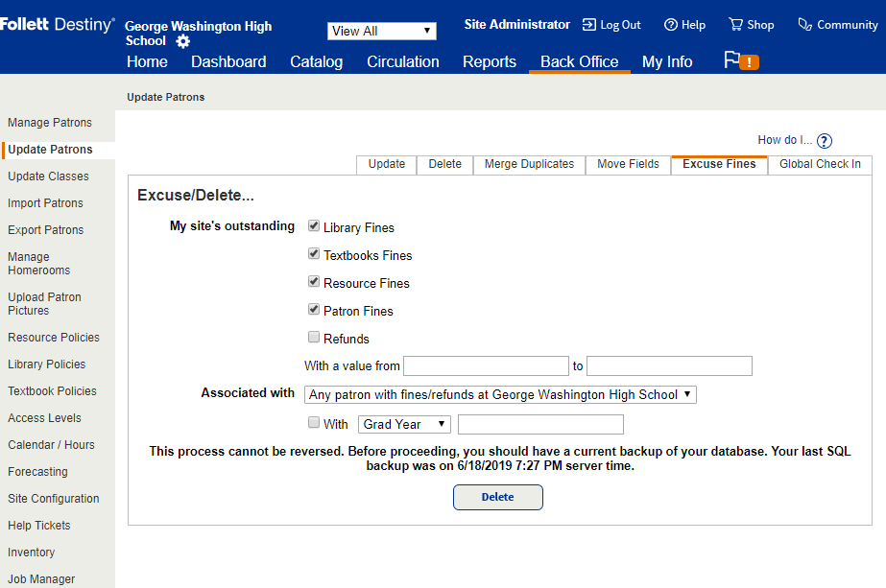
Task: Open Help via question mark icon
Action: (x=671, y=25)
